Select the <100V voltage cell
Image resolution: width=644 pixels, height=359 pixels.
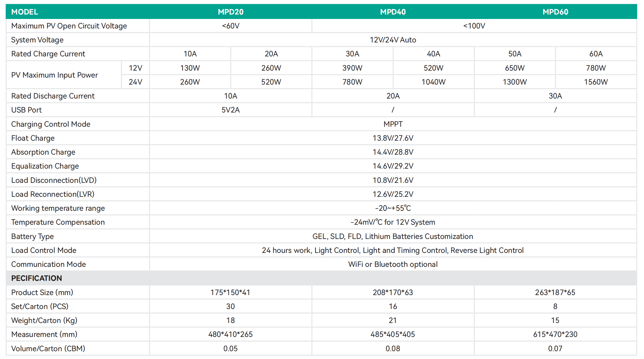tap(474, 26)
